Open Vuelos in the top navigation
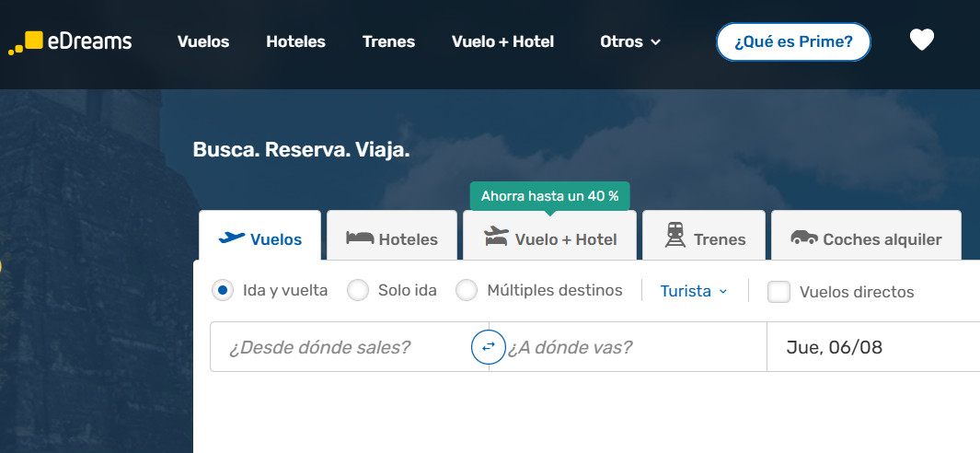Image resolution: width=980 pixels, height=453 pixels. point(203,42)
